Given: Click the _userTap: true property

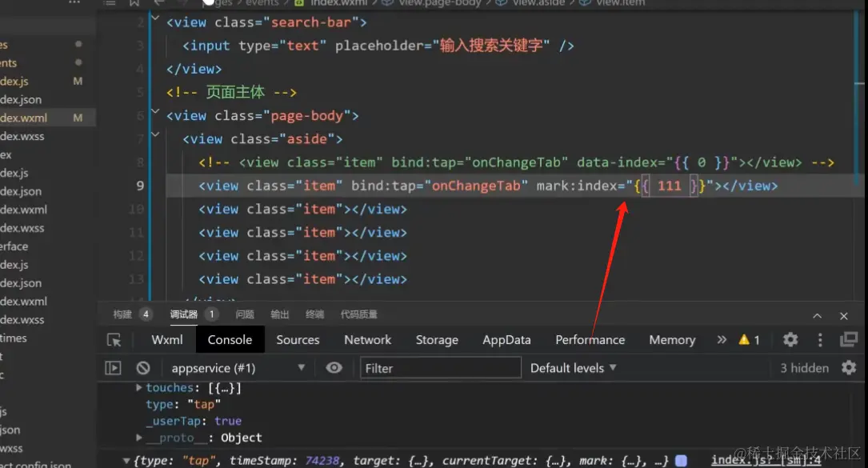Looking at the screenshot, I should point(194,421).
